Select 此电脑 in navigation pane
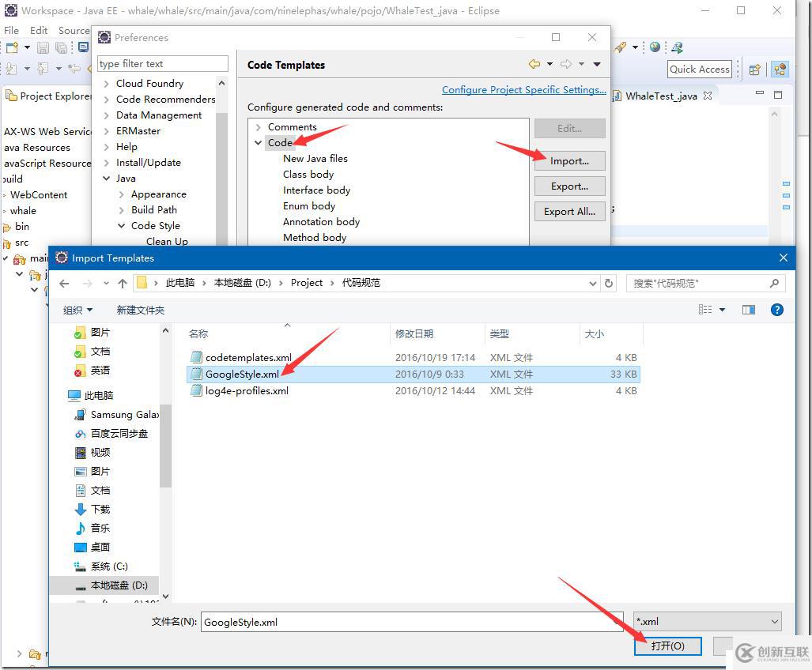Screen dimensions: 812x670 [x=91, y=395]
